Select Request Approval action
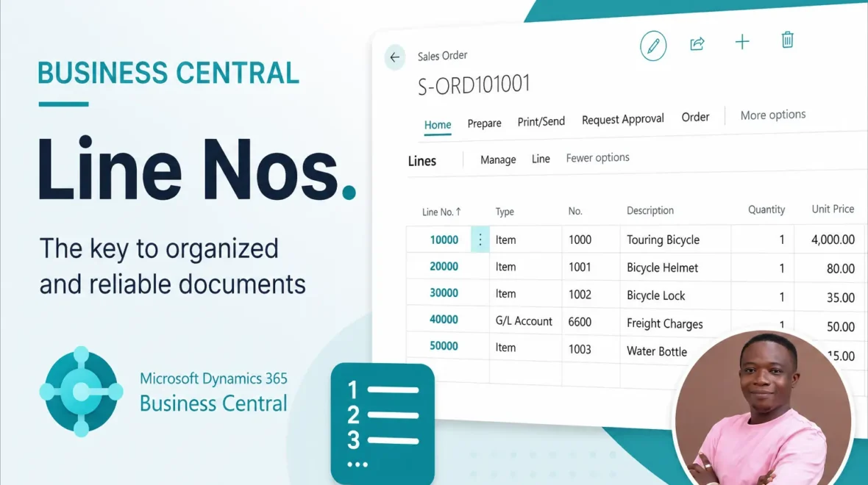The height and width of the screenshot is (485, 868). pos(623,120)
